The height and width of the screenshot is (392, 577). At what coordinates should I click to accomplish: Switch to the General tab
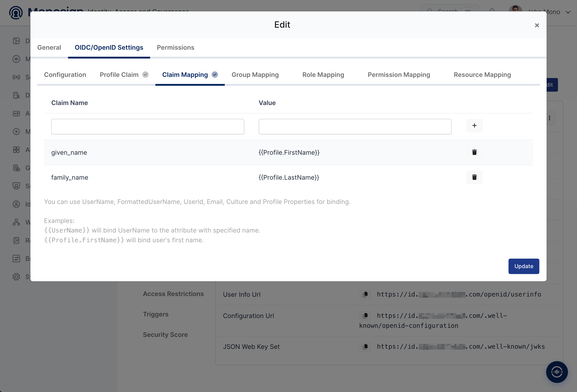[49, 47]
